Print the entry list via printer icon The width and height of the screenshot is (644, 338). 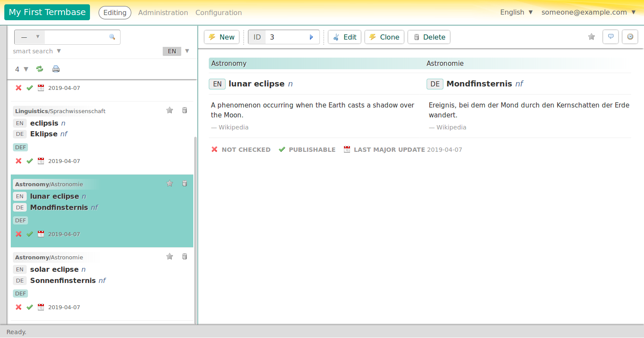point(56,69)
